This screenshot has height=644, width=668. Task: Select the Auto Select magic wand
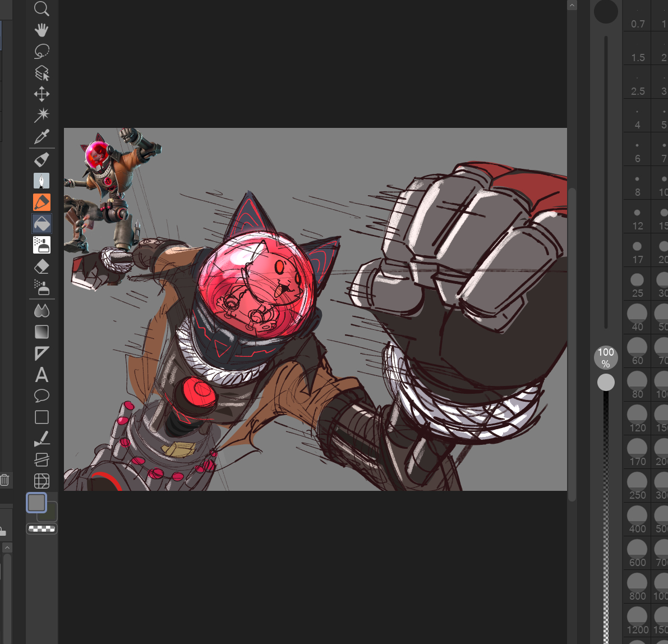coord(42,115)
